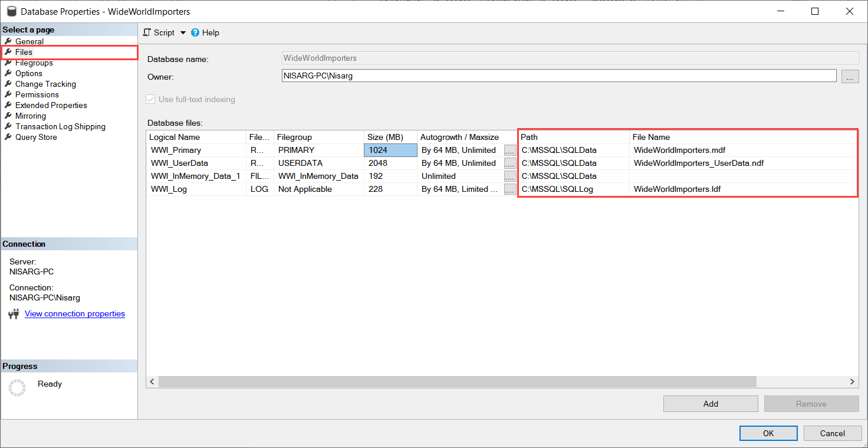Open autogrowth settings for WWI_Primary
The height and width of the screenshot is (448, 868).
(x=510, y=150)
